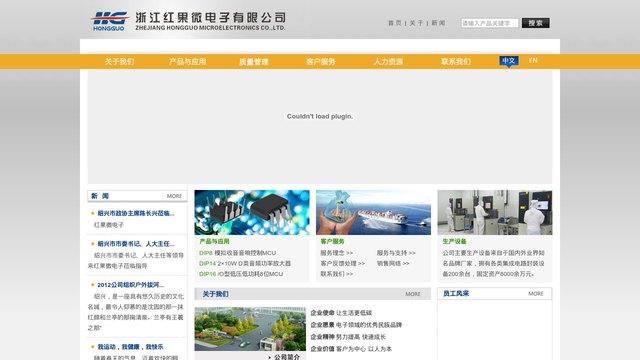
Task: Click the 新闻 panel title
Action: pos(100,196)
